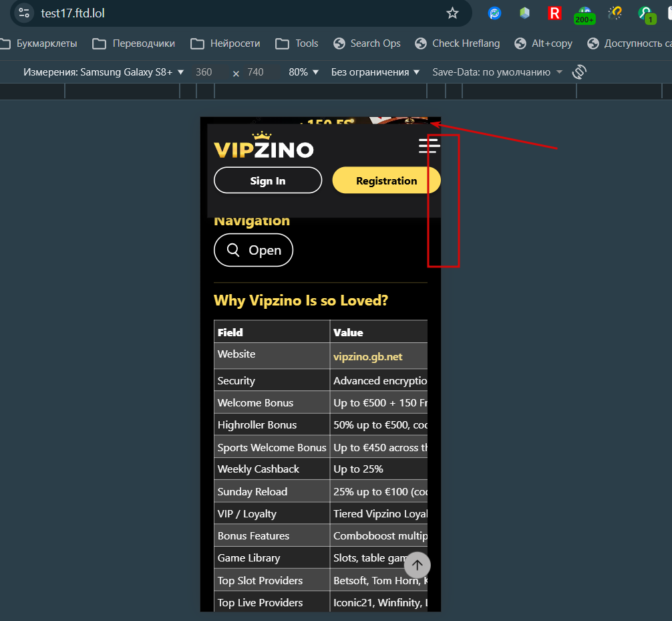This screenshot has width=672, height=621.
Task: Click the Top Live Providers cell
Action: click(272, 602)
